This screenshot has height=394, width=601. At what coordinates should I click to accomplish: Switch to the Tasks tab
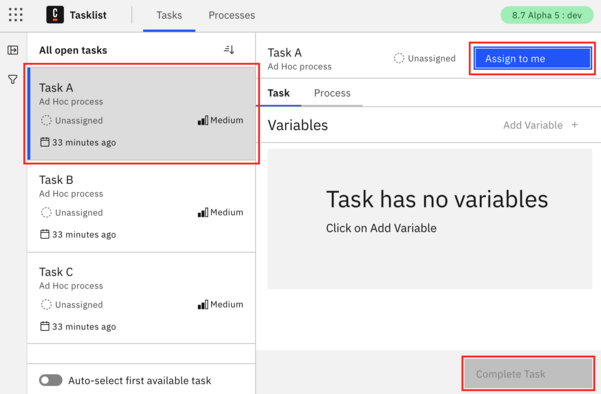(169, 15)
